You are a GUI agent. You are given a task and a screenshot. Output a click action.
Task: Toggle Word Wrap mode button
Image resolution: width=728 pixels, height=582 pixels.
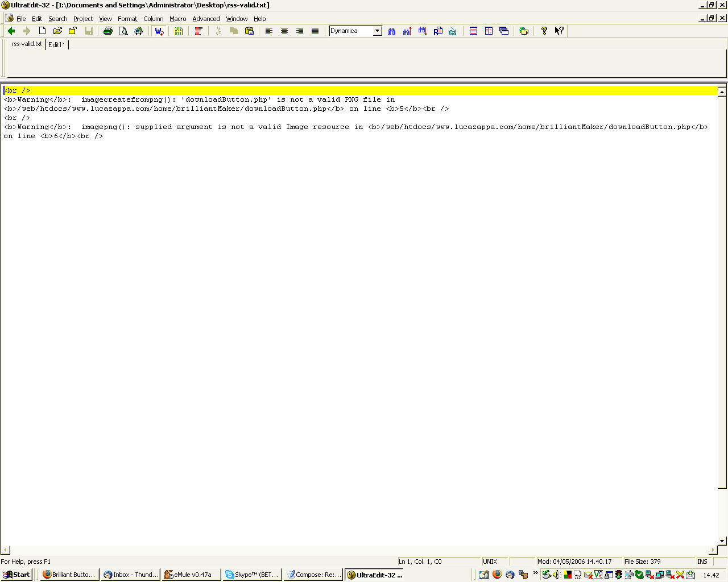coord(159,31)
